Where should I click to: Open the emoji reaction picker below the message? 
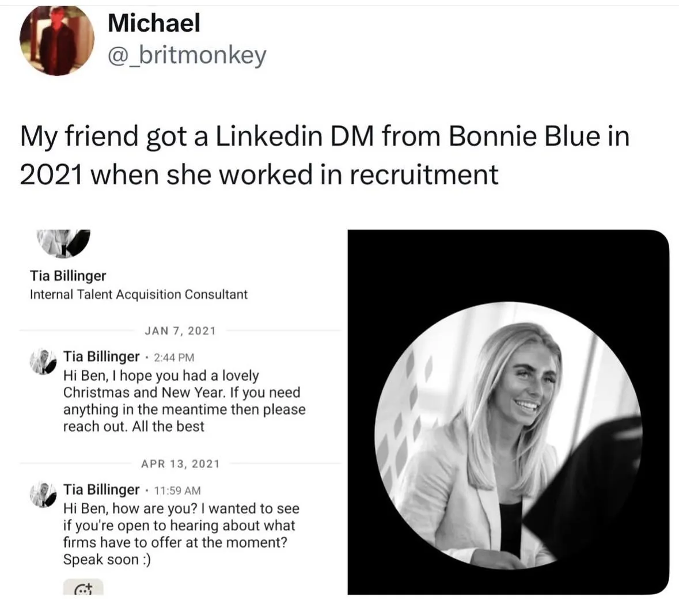(84, 588)
